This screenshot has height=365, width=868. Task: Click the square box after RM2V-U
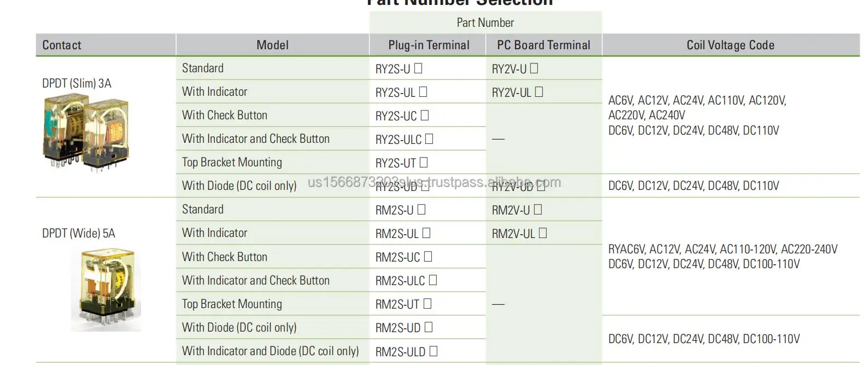click(x=538, y=210)
